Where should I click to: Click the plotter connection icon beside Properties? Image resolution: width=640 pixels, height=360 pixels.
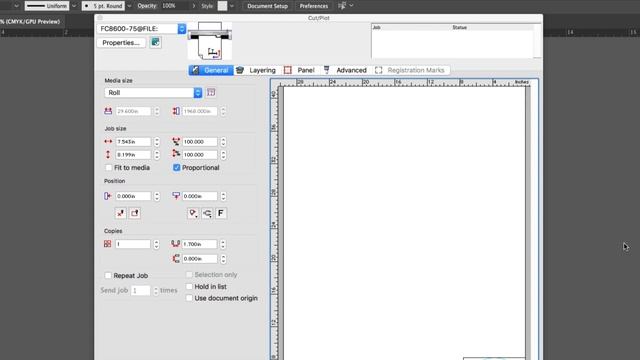(155, 42)
